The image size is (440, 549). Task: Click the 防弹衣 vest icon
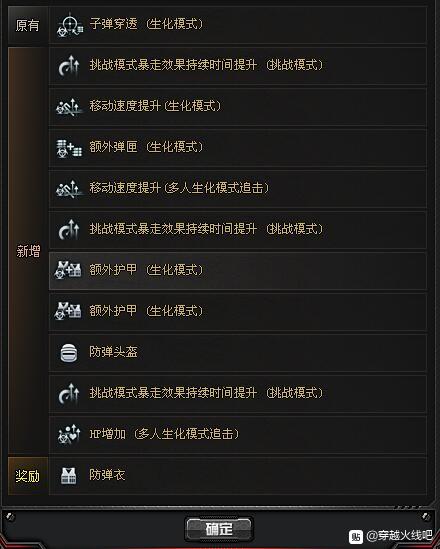click(68, 476)
